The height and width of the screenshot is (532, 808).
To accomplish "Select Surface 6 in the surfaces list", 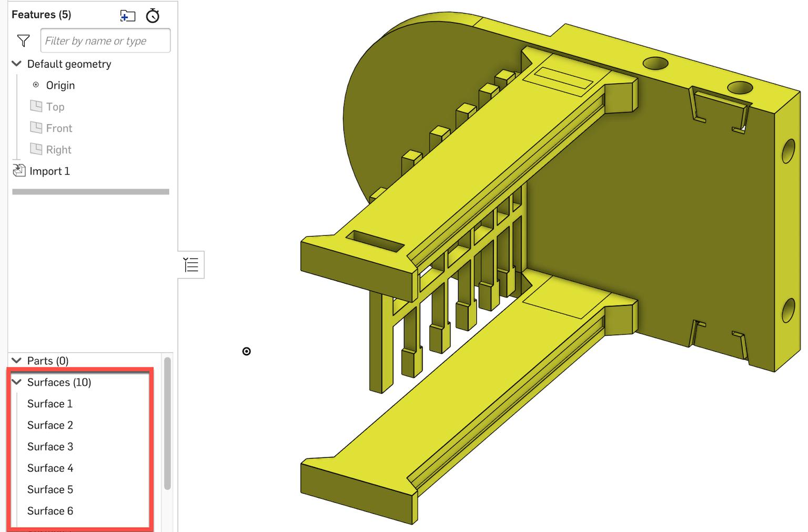I will (x=50, y=510).
